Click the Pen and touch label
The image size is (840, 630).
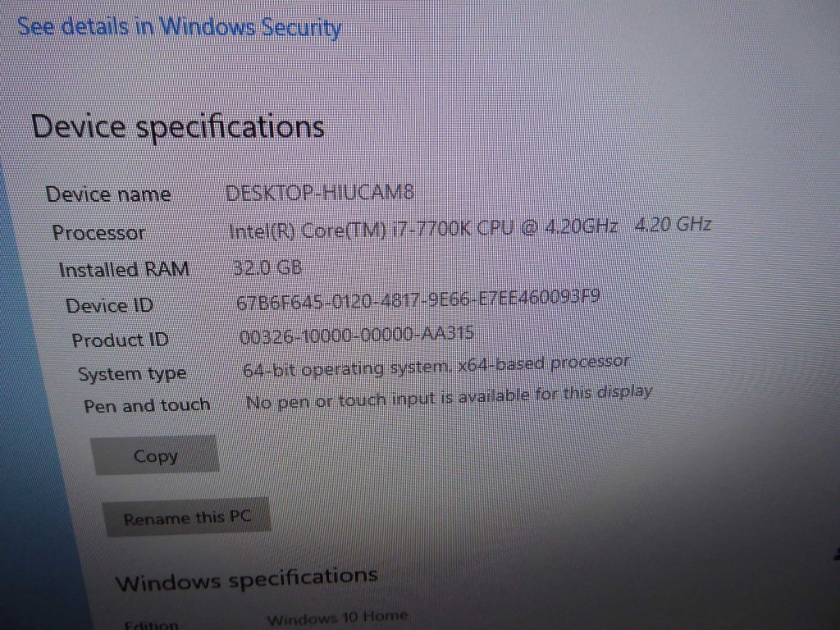[147, 405]
